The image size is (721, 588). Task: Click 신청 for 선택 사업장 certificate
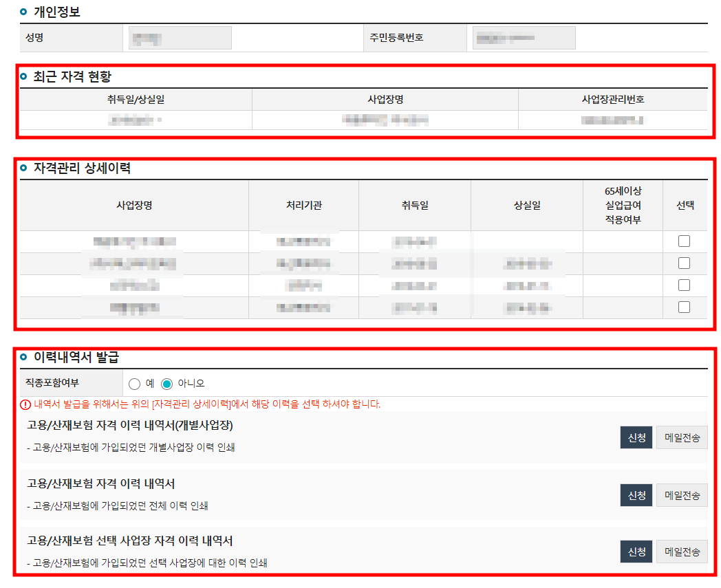(636, 551)
